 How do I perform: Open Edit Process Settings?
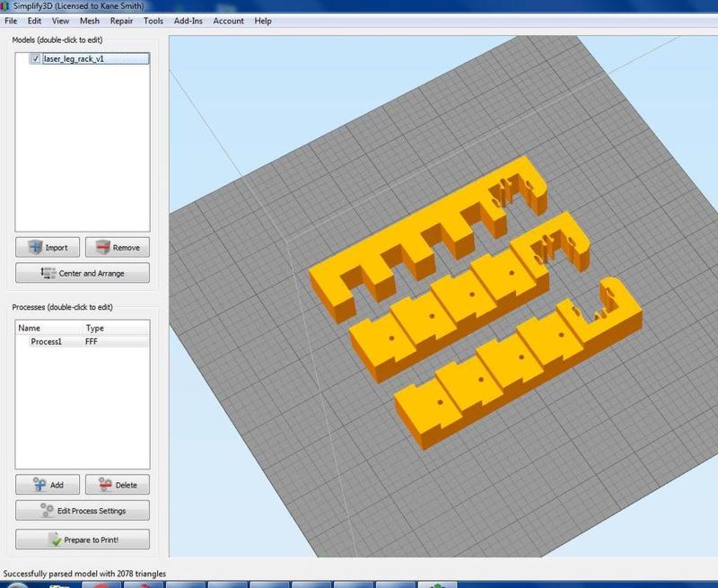point(83,511)
